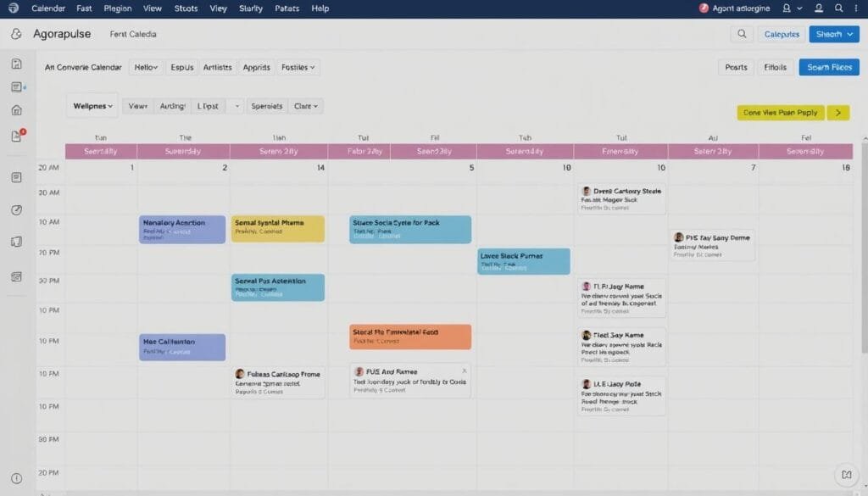The width and height of the screenshot is (868, 496).
Task: Open the Fostiles dropdown filter
Action: (x=298, y=67)
